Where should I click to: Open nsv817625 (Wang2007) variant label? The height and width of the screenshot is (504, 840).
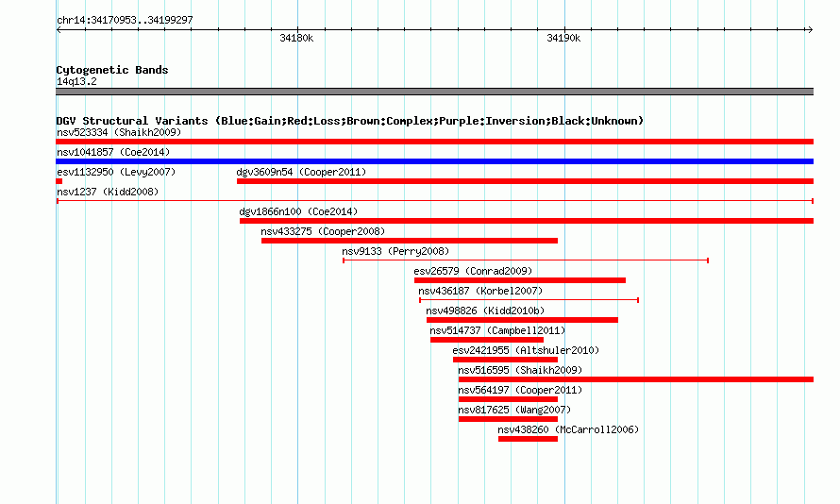514,410
